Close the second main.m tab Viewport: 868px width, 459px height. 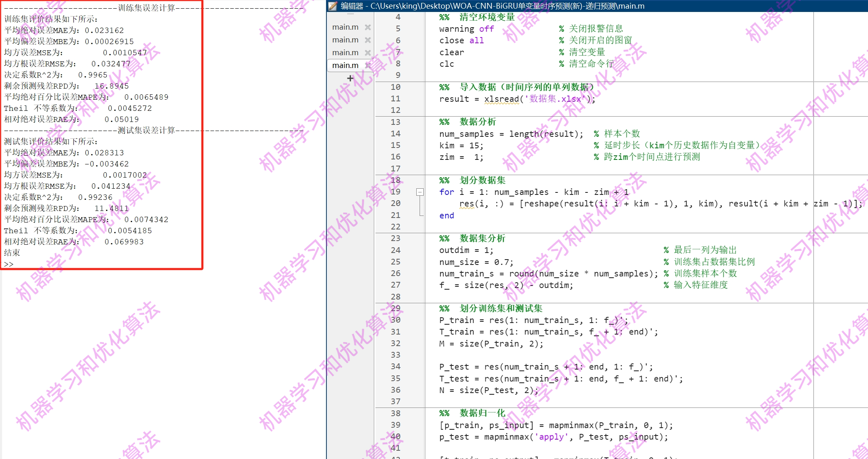click(368, 40)
